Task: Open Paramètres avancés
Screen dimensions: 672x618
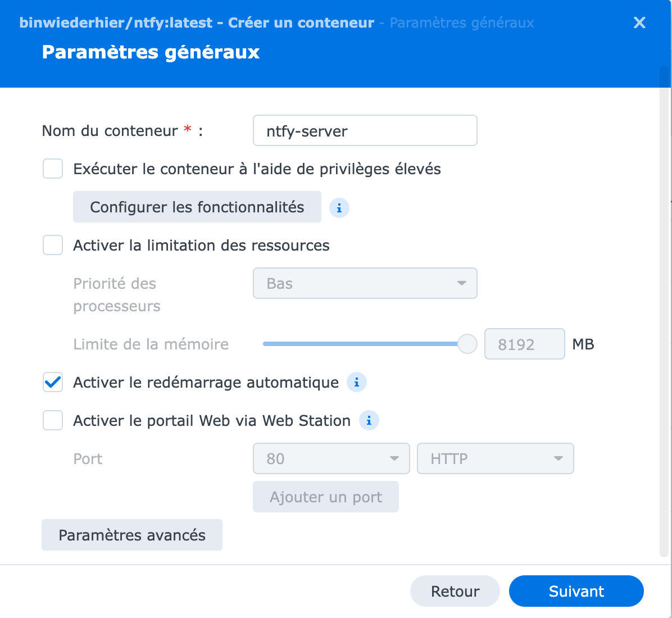Action: pyautogui.click(x=132, y=535)
